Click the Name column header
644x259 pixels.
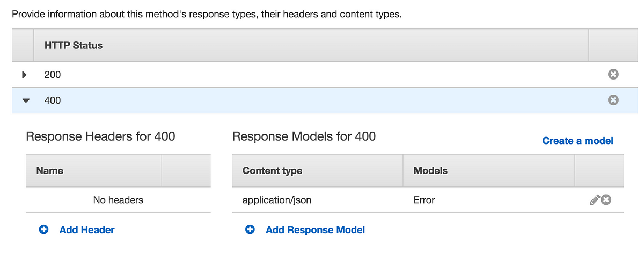point(50,171)
